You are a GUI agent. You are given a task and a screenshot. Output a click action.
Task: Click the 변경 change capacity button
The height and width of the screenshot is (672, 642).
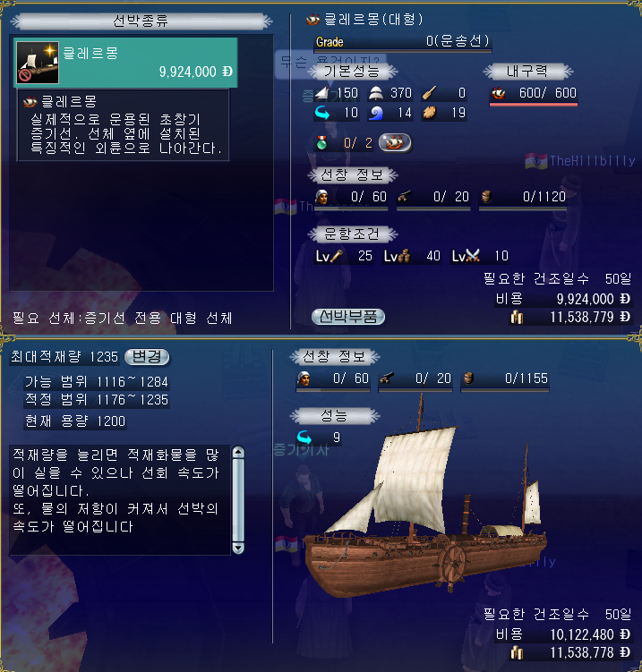pos(147,356)
